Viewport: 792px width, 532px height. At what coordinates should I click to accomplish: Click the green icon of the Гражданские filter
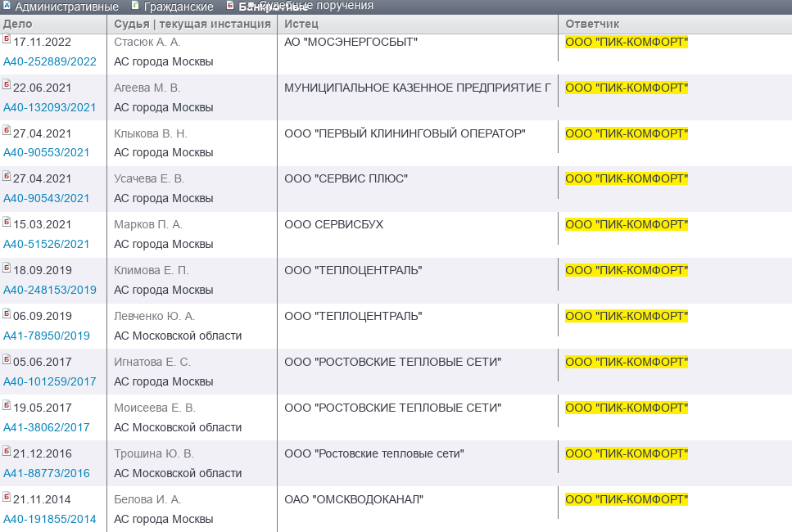click(135, 6)
